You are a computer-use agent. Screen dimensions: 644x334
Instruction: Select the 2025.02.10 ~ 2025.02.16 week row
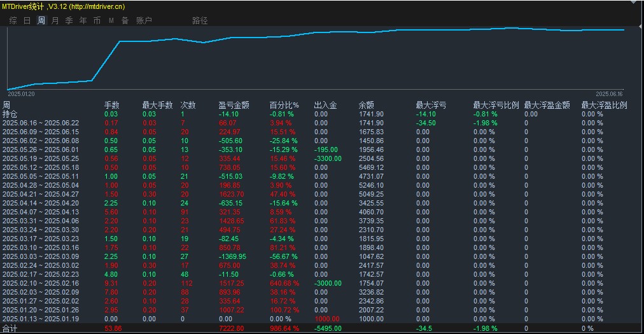click(322, 283)
